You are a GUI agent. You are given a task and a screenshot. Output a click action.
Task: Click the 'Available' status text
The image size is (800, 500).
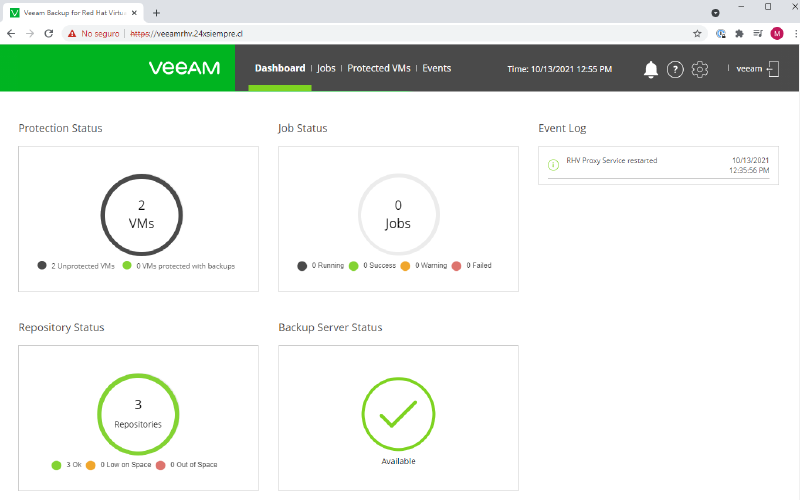[x=398, y=461]
